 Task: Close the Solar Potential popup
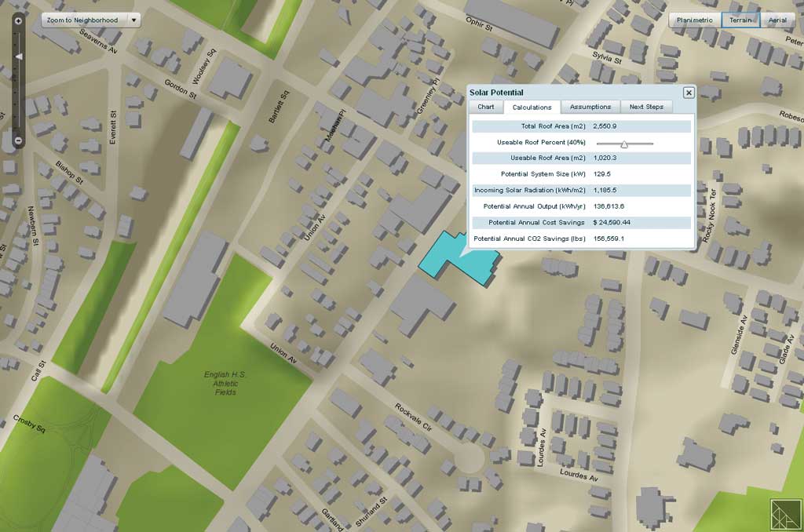pos(689,93)
